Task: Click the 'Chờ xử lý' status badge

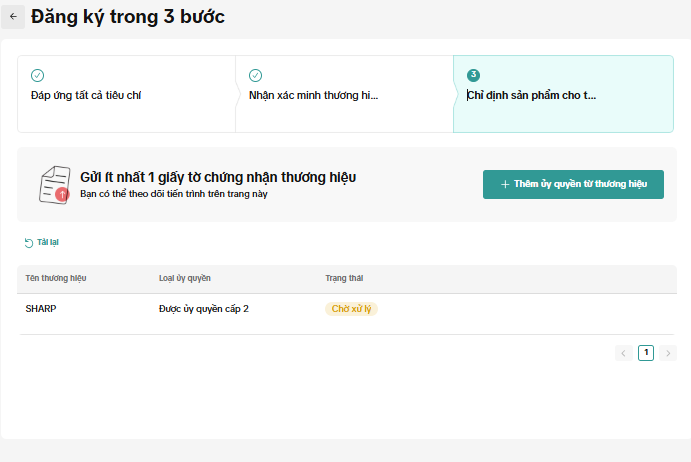Action: tap(351, 309)
